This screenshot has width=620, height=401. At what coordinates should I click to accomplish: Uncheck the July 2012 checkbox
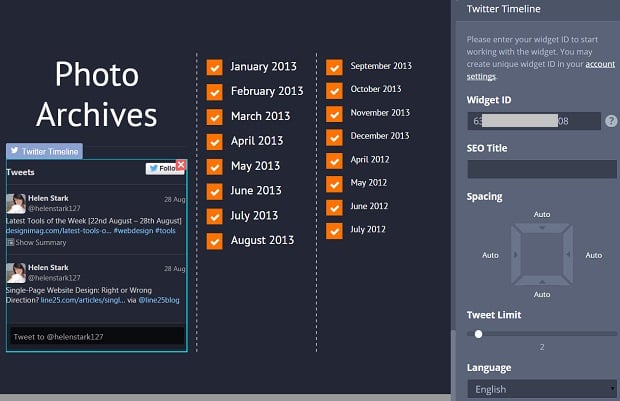click(x=334, y=230)
